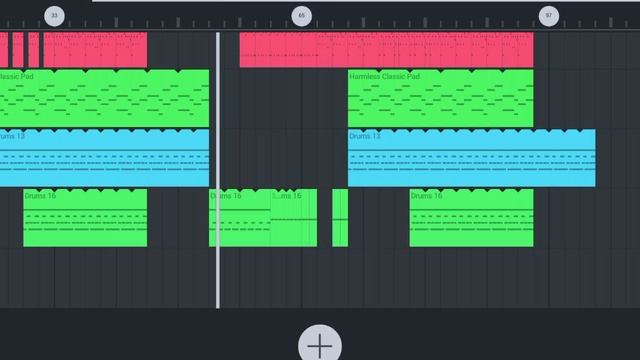Select the truncated '..ms 16' green clip
Image resolution: width=640 pixels, height=360 pixels.
coord(294,218)
